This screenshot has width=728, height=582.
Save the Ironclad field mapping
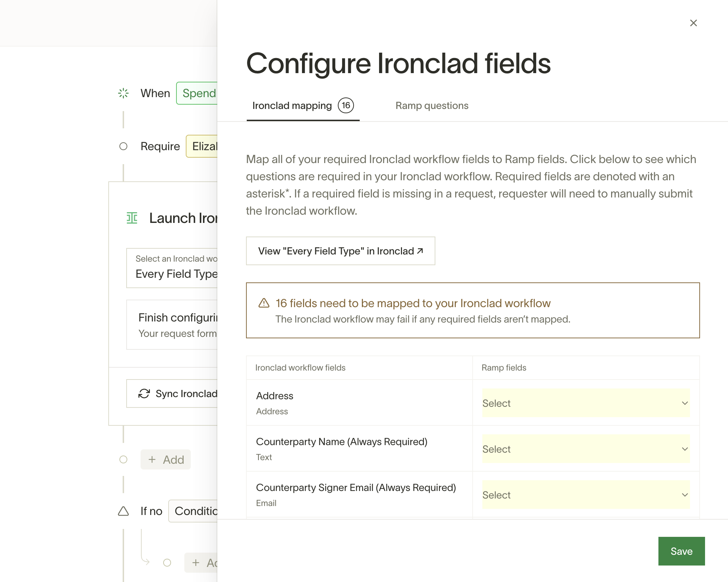click(x=681, y=551)
